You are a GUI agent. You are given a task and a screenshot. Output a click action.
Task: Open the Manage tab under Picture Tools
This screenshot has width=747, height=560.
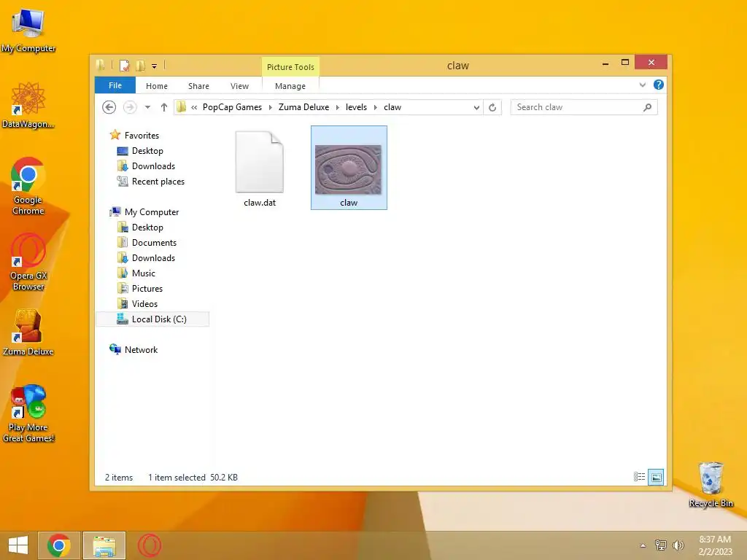click(290, 86)
